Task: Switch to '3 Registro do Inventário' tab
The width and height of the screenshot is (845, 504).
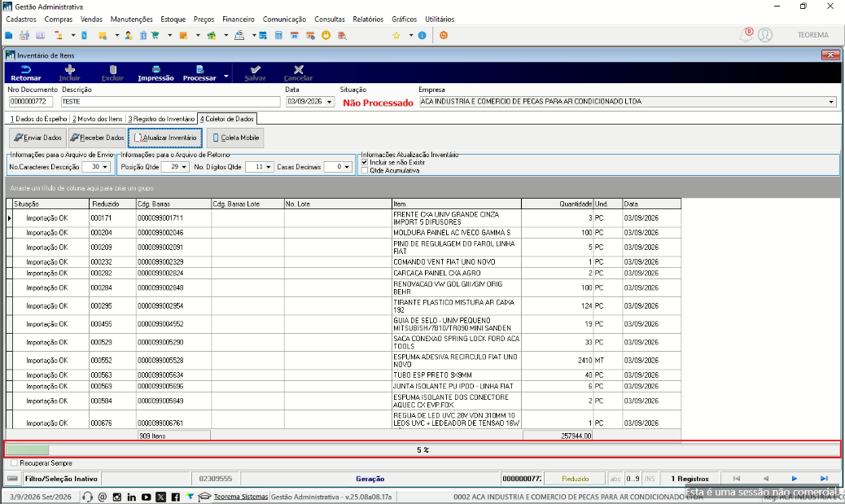Action: point(161,119)
